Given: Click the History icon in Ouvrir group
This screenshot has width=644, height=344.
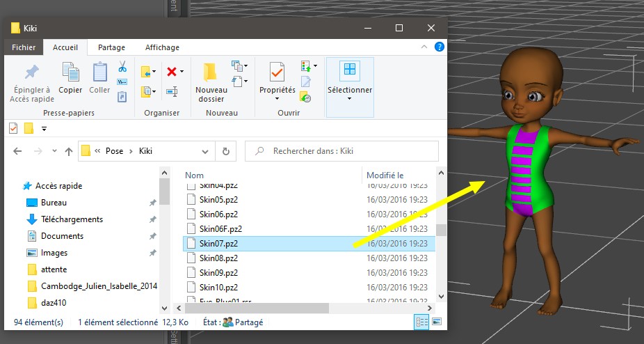Looking at the screenshot, I should [x=305, y=97].
